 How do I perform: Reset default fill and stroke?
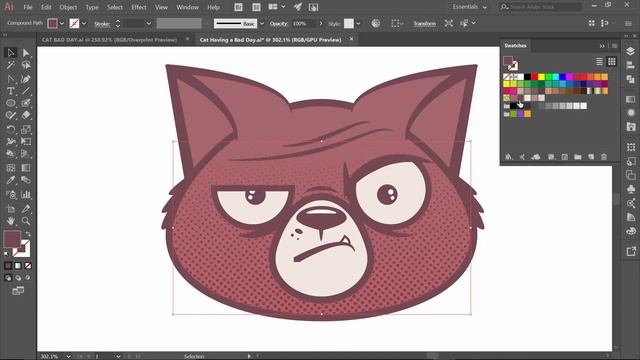click(x=7, y=254)
